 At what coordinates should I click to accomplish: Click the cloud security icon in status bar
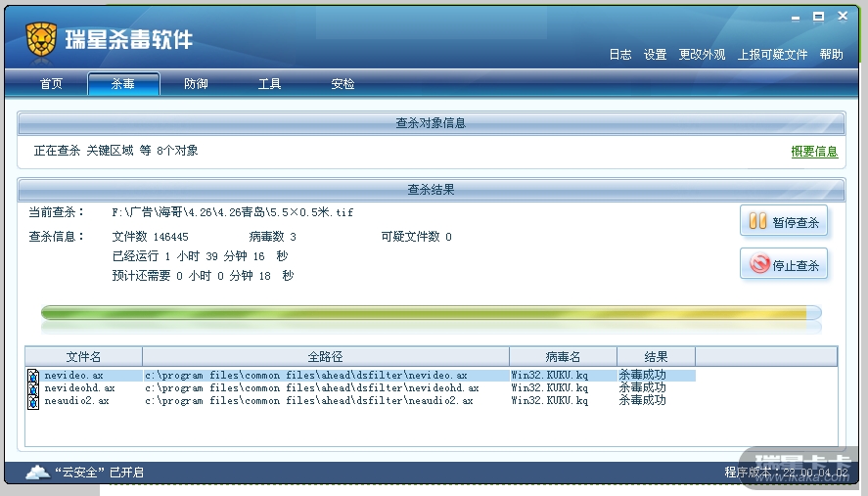point(37,473)
